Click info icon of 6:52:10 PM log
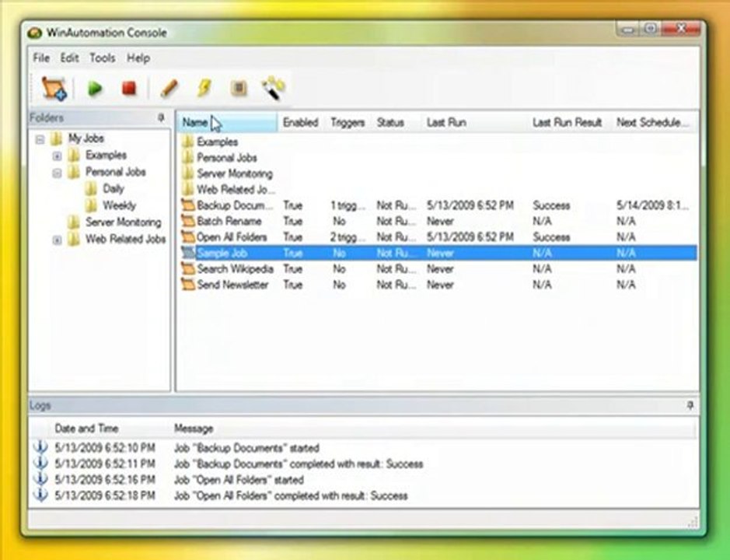 coord(40,447)
